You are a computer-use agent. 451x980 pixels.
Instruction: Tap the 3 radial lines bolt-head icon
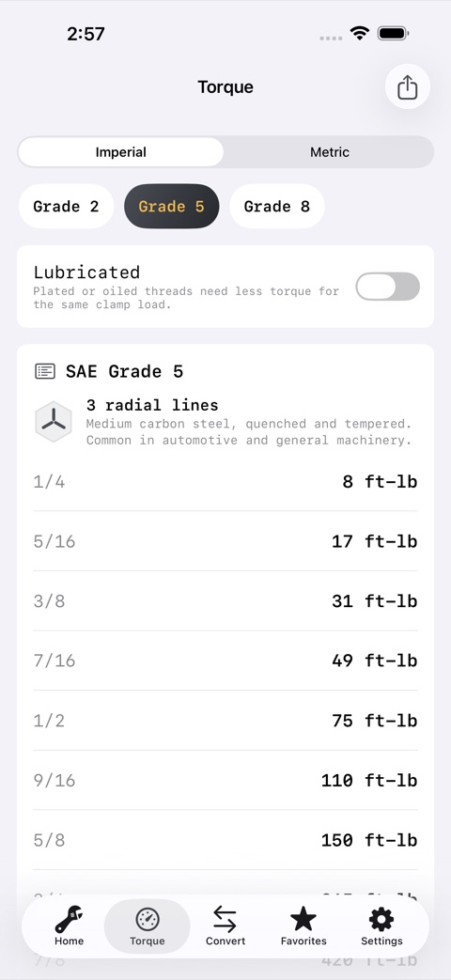(54, 422)
